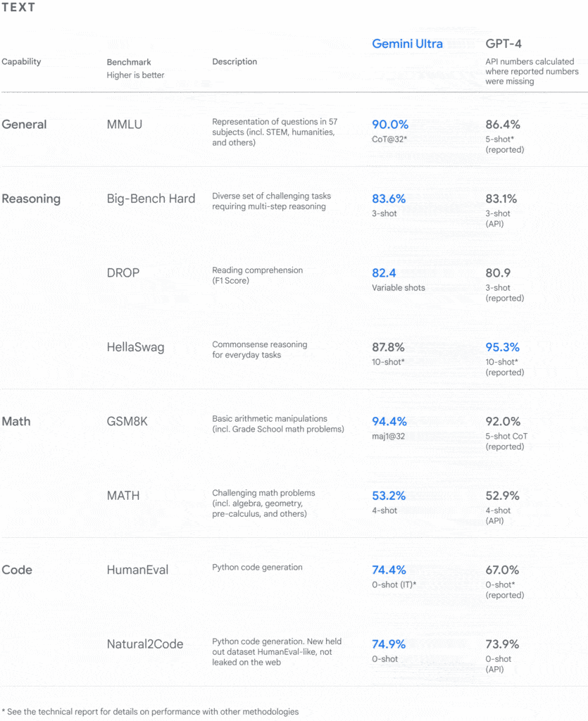Image resolution: width=588 pixels, height=721 pixels.
Task: Click Gemini Ultra's 74.9% Natural2Code score
Action: point(389,644)
